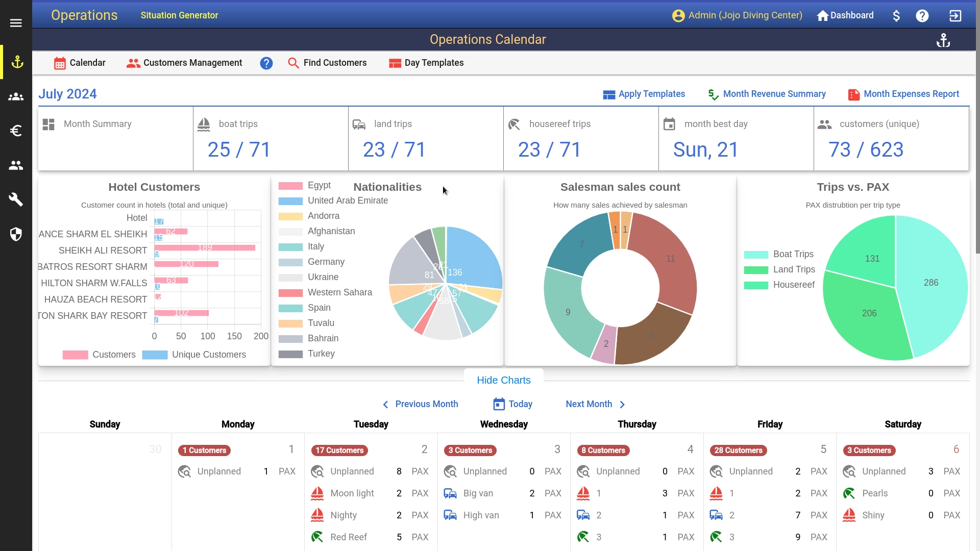This screenshot has height=551, width=980.
Task: Click the Month Summary grid icon
Action: [x=48, y=124]
